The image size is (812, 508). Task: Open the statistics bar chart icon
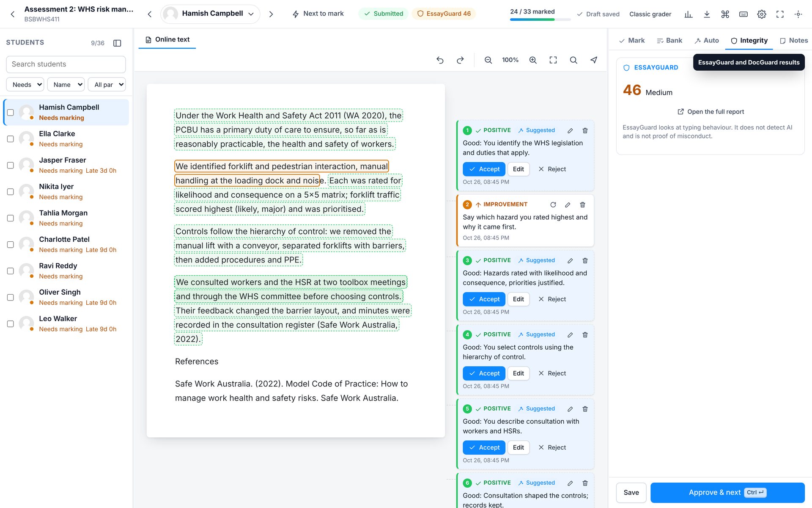[x=689, y=14]
